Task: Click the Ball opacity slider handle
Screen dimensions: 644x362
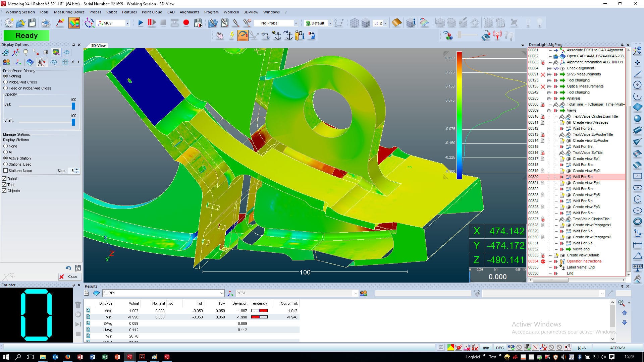Action: [x=73, y=106]
